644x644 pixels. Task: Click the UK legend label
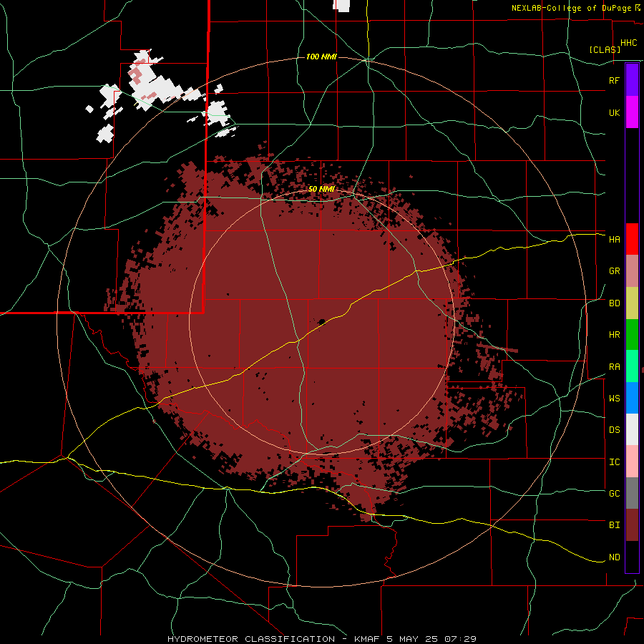614,112
